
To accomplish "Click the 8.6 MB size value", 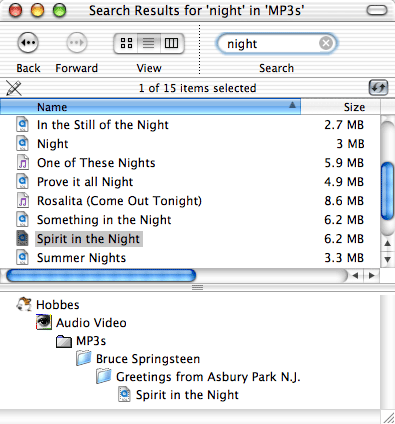I will [344, 201].
